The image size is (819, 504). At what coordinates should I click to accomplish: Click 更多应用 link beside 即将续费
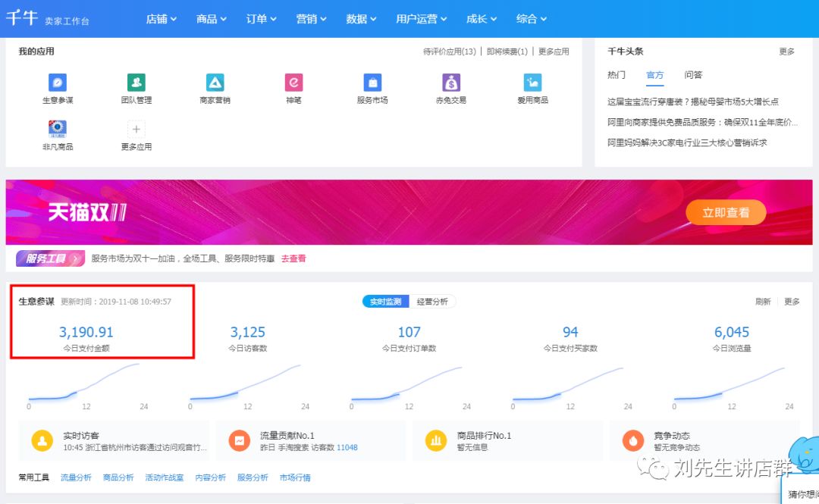[x=554, y=52]
